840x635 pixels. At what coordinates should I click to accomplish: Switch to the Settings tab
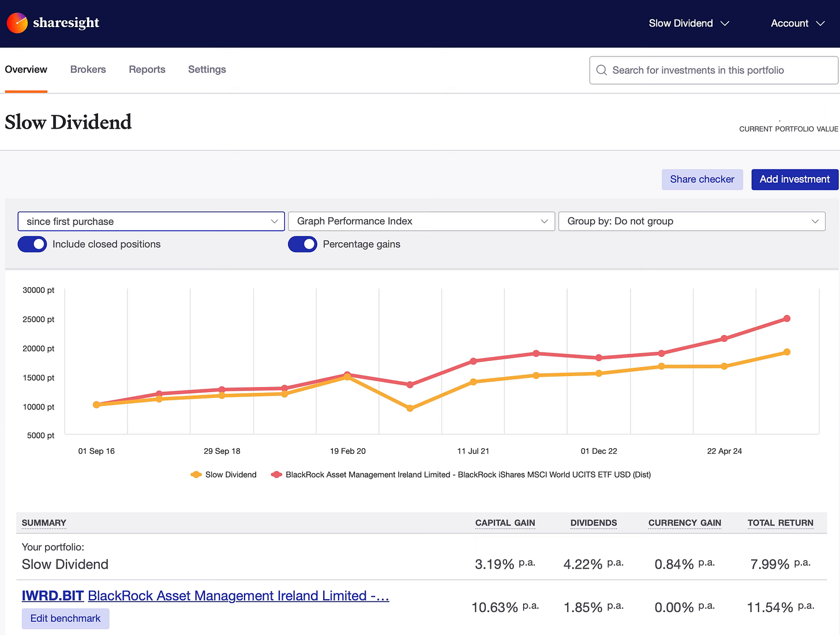pos(207,70)
